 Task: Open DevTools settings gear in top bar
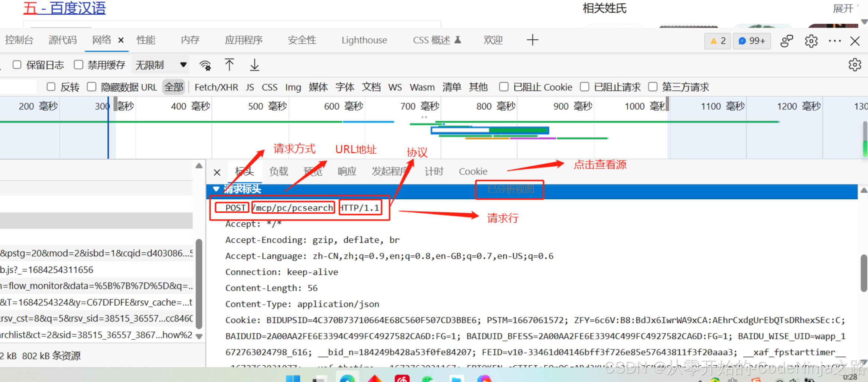pos(811,41)
